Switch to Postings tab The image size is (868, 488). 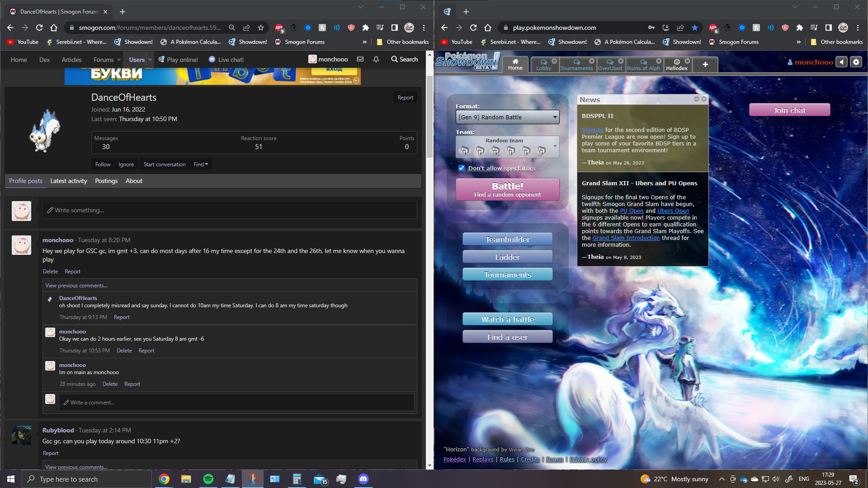(x=106, y=181)
